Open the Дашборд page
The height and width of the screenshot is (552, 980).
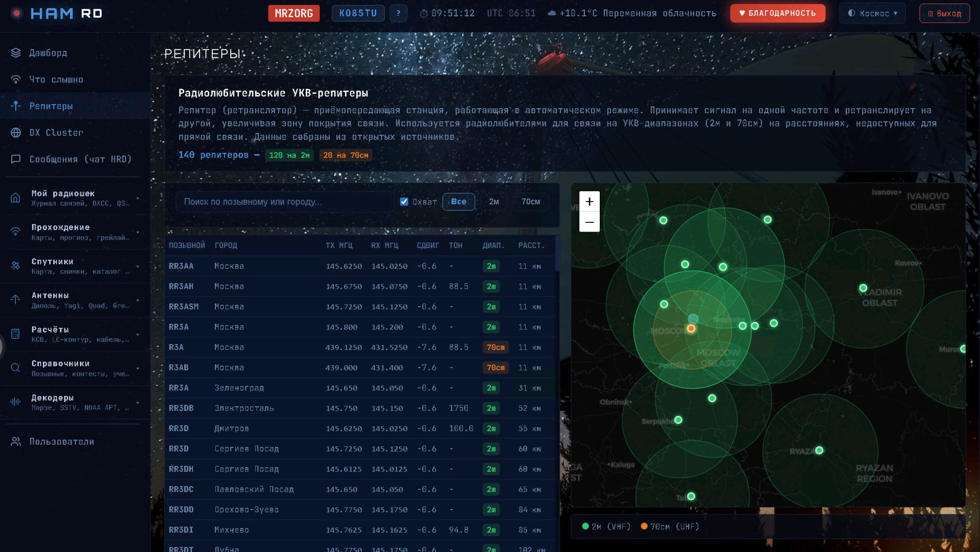75,53
